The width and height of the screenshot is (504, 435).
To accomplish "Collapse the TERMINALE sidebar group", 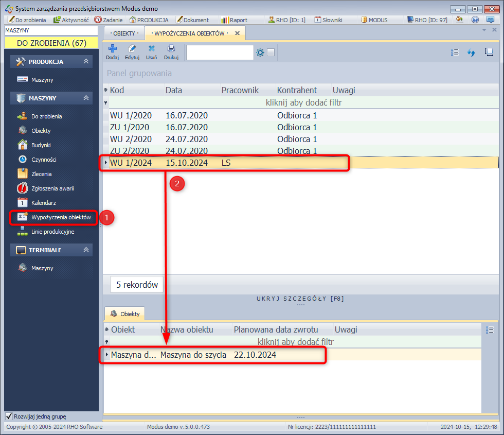I will point(86,250).
